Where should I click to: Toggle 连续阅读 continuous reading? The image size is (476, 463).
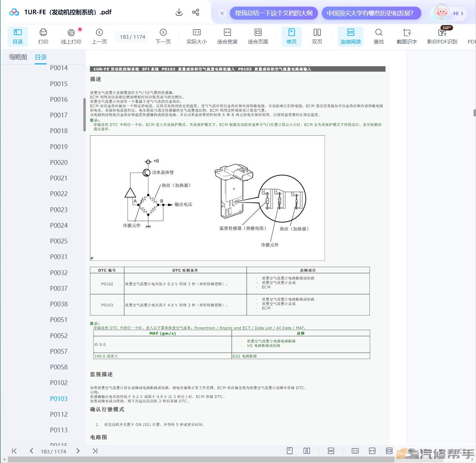click(350, 36)
